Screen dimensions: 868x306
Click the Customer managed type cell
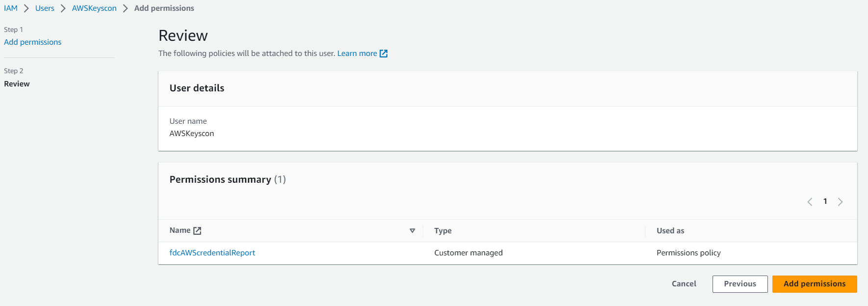[468, 253]
